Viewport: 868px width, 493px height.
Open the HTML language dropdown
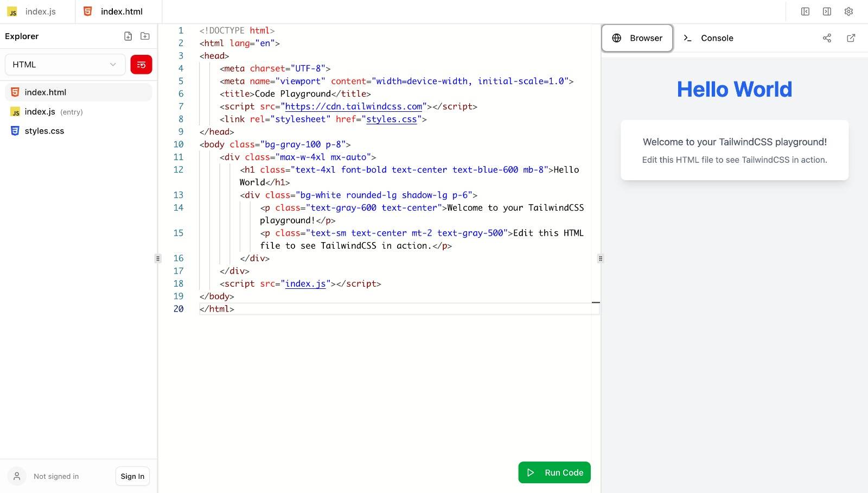[65, 64]
